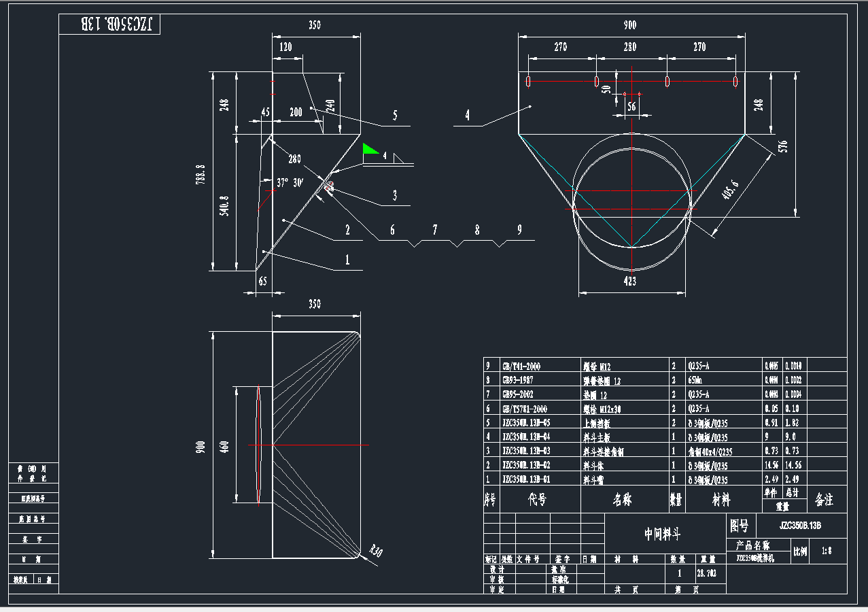Click the green weld flag symbol
This screenshot has width=868, height=612.
click(x=370, y=148)
